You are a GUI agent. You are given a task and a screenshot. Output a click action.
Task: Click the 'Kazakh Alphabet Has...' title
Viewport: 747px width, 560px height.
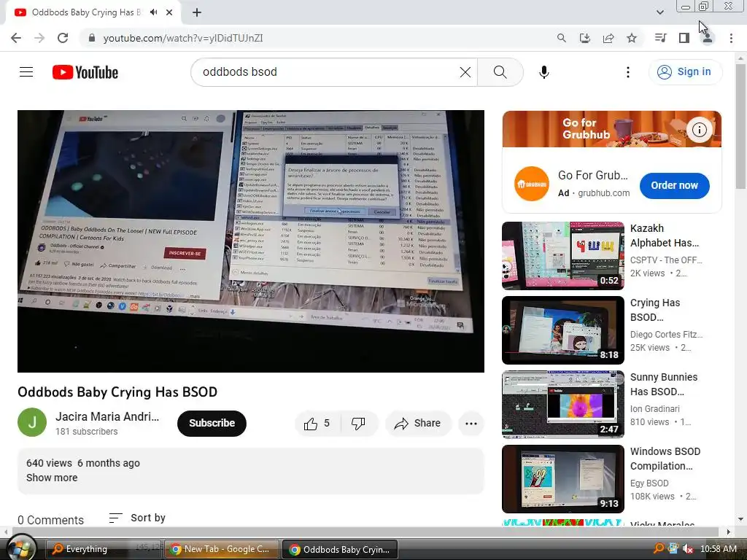tap(665, 236)
